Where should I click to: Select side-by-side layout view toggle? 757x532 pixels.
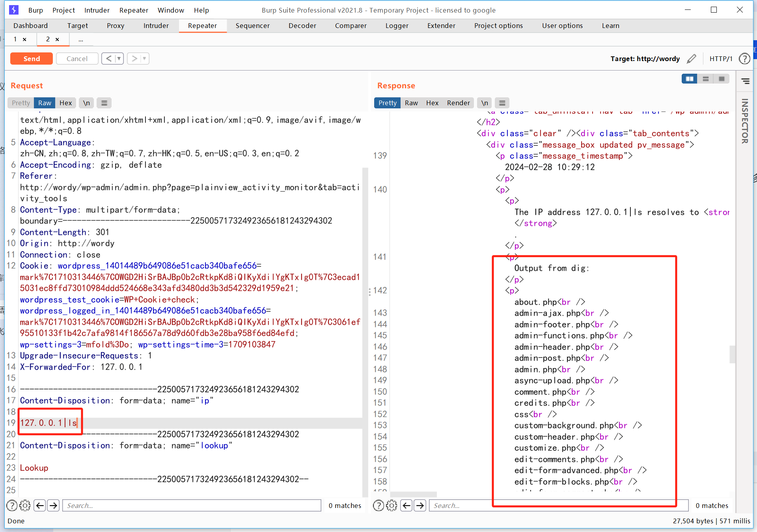tap(689, 79)
